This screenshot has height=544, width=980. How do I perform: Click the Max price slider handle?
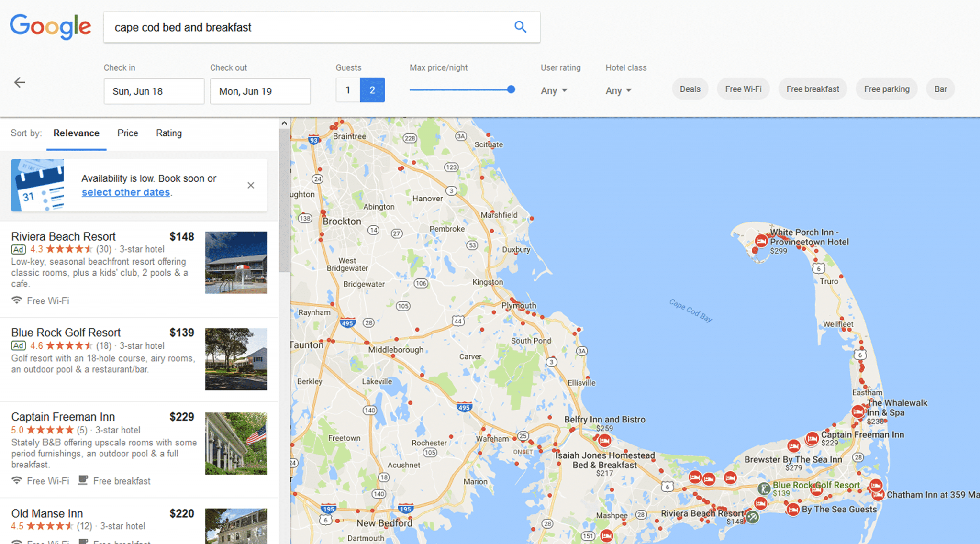tap(511, 89)
